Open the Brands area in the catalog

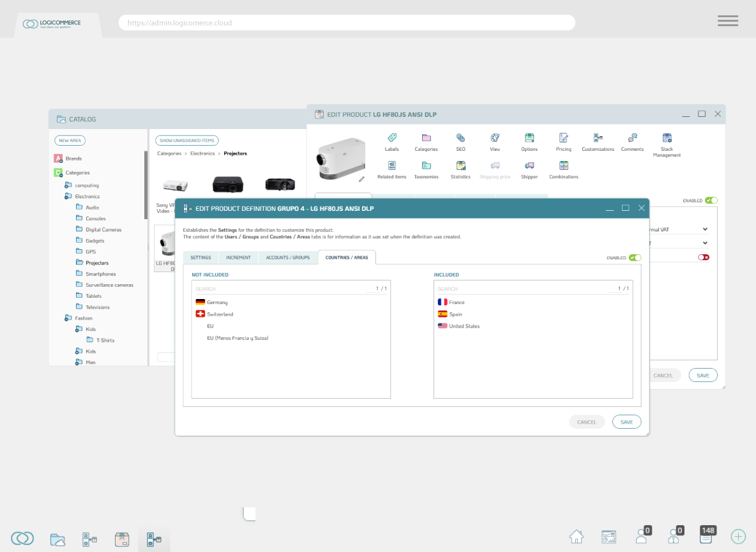click(68, 158)
